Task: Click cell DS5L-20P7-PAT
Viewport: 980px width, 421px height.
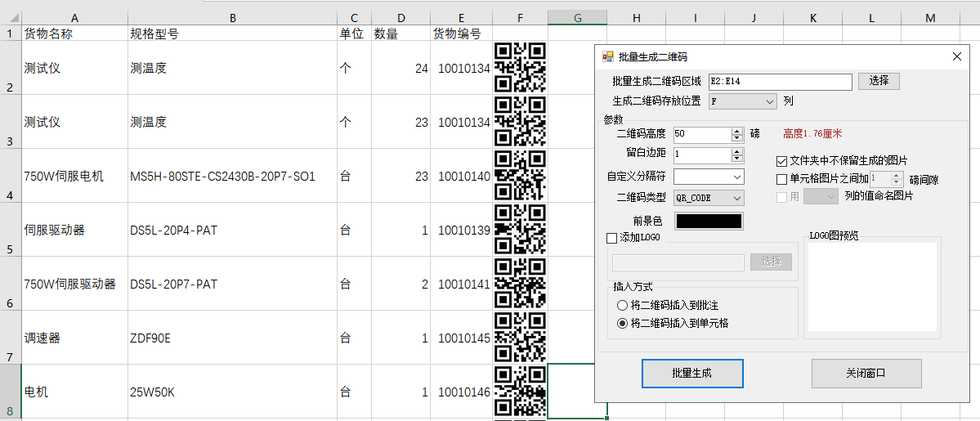Action: point(232,284)
